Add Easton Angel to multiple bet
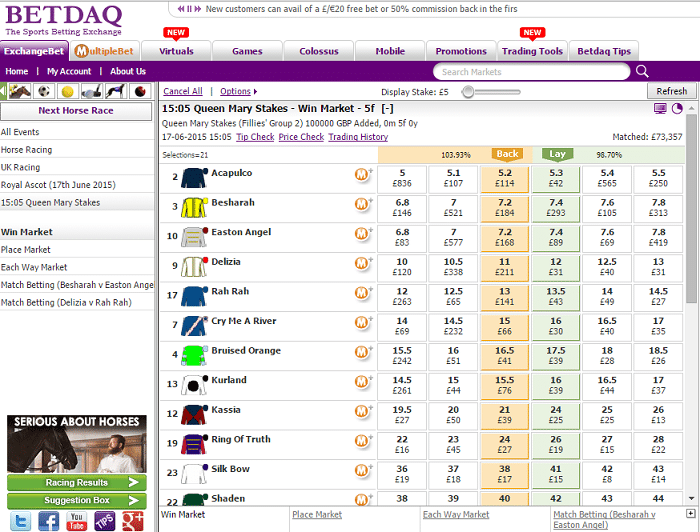 tap(363, 233)
